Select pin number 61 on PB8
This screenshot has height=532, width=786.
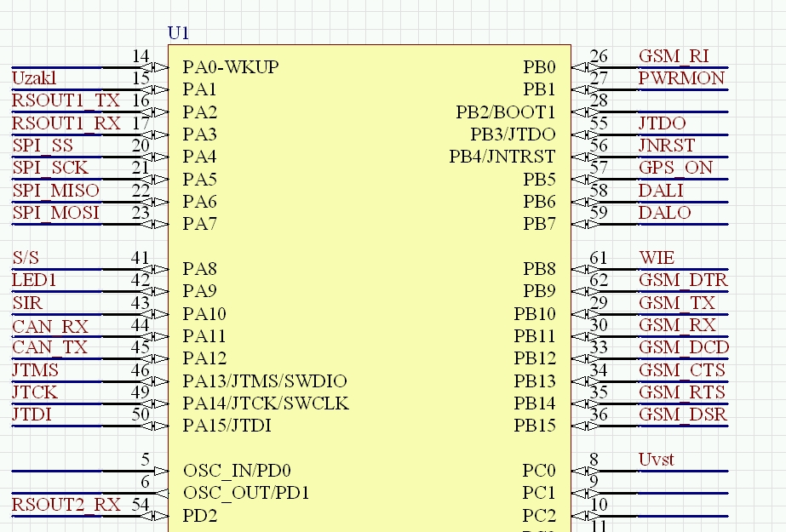(x=599, y=257)
